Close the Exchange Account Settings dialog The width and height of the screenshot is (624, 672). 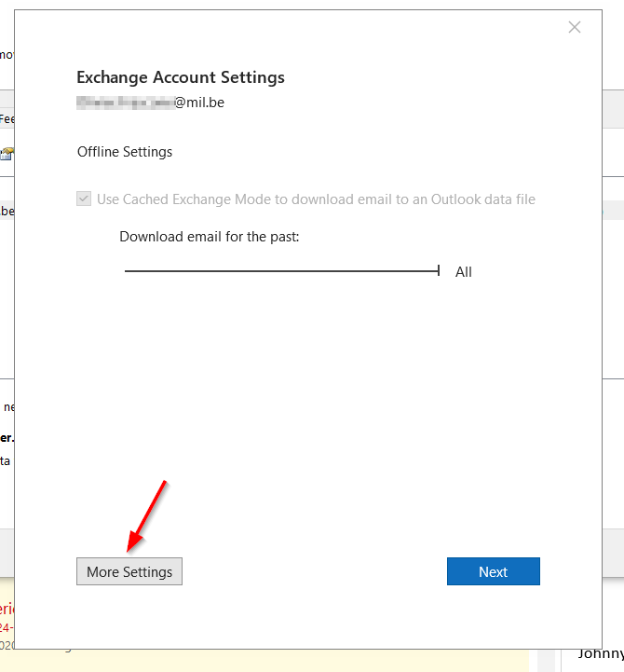[575, 27]
